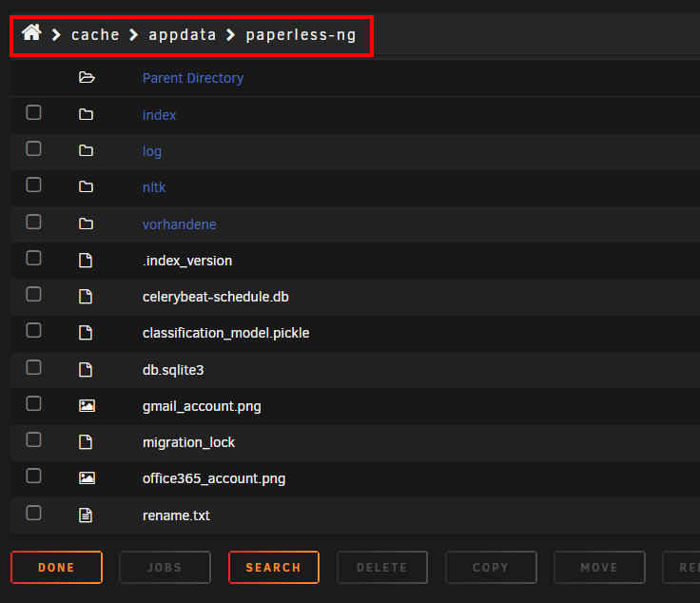Open the index folder
This screenshot has width=700, height=603.
[159, 115]
